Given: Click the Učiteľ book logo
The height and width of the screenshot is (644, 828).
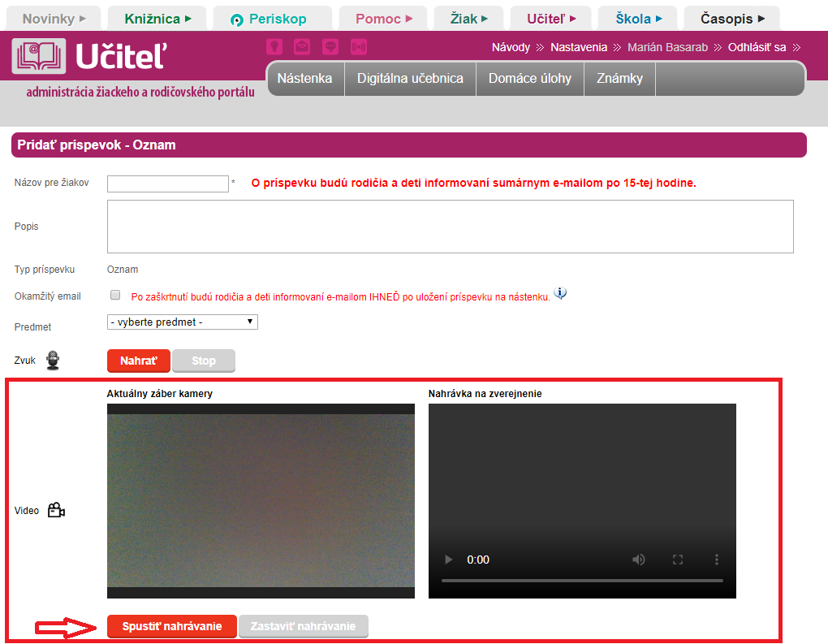Looking at the screenshot, I should [x=39, y=56].
